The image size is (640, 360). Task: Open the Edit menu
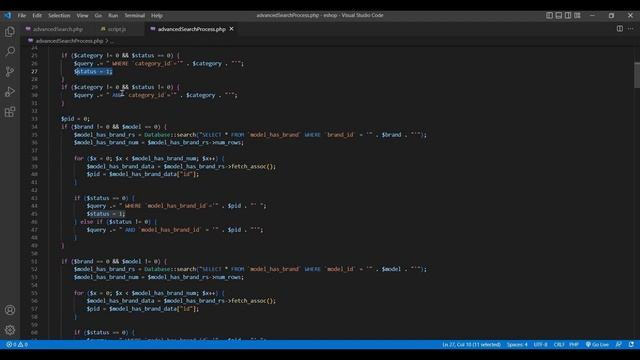click(37, 16)
